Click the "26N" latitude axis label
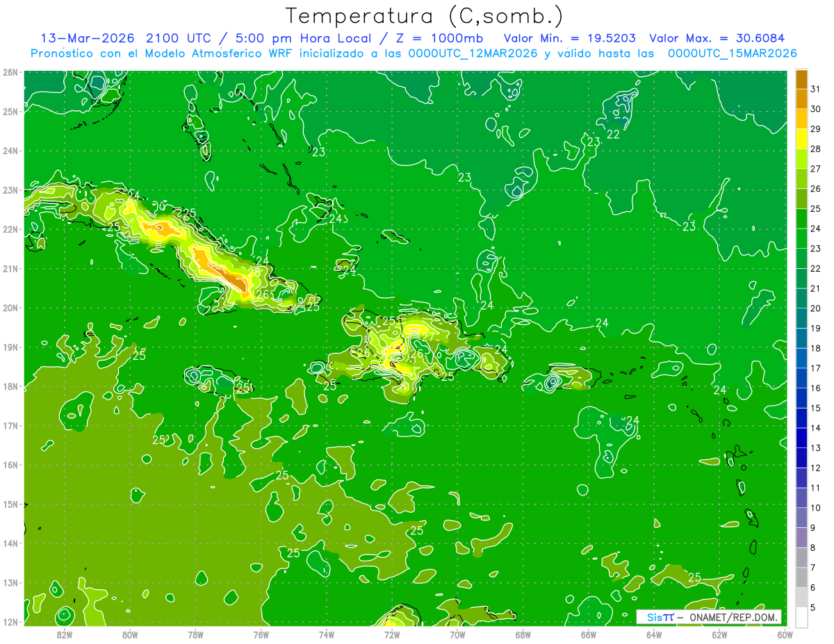Image resolution: width=834 pixels, height=644 pixels. pyautogui.click(x=10, y=72)
